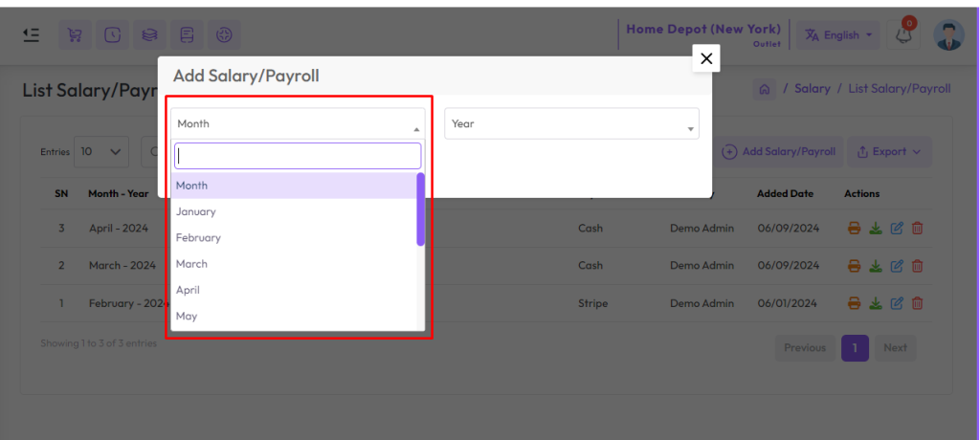This screenshot has width=980, height=440.
Task: Open the shopping cart POS icon
Action: point(75,35)
